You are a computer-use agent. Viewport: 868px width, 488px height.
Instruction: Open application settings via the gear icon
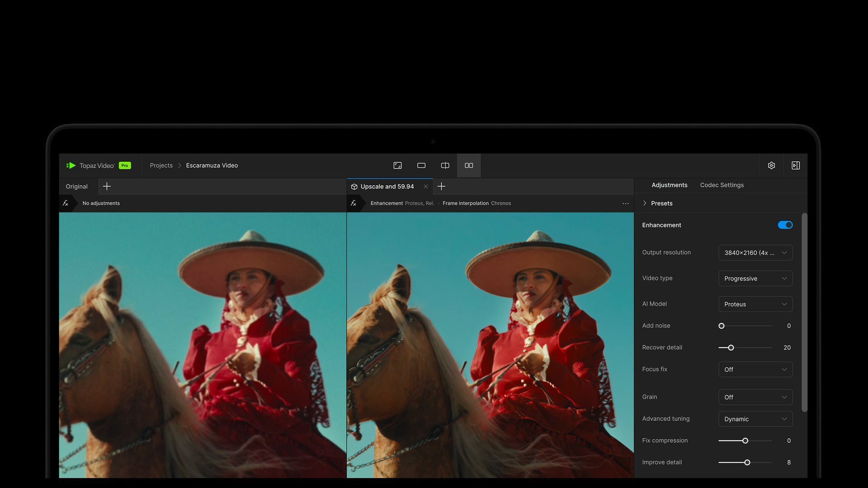[771, 165]
